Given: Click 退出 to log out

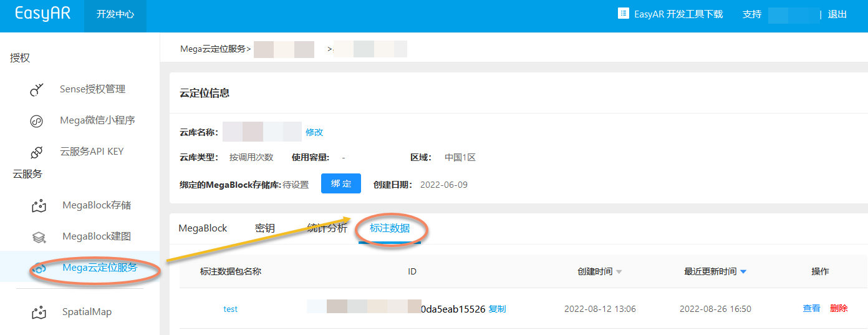Looking at the screenshot, I should click(837, 14).
